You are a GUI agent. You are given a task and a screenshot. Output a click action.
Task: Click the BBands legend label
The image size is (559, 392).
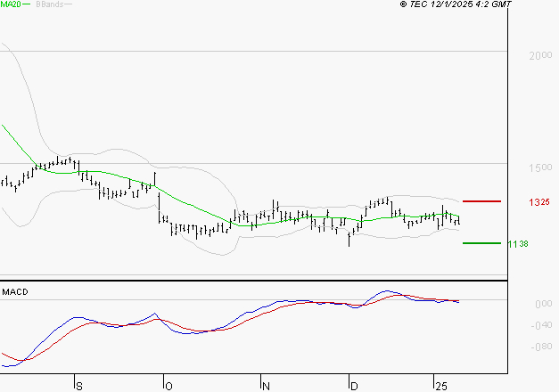(49, 4)
